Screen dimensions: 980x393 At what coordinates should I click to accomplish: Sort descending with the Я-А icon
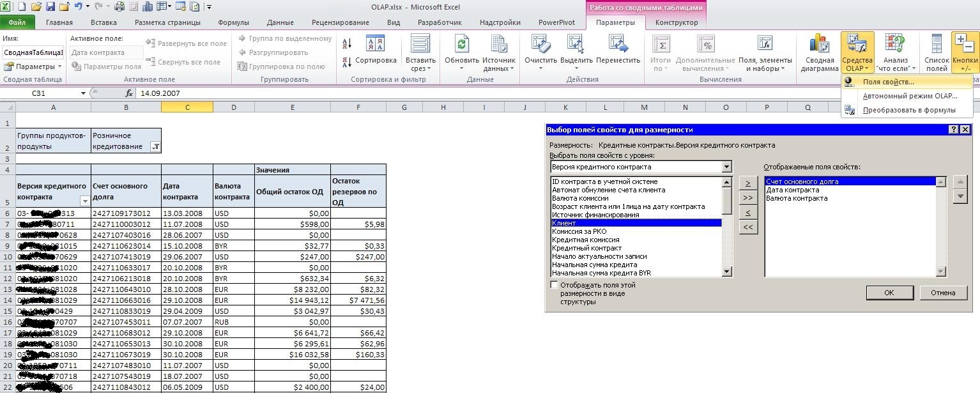347,62
